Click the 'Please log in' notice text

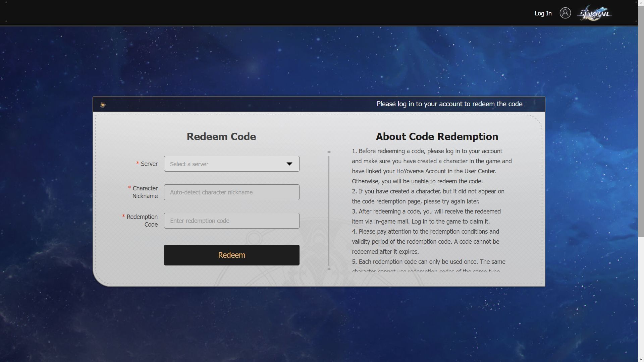(449, 104)
